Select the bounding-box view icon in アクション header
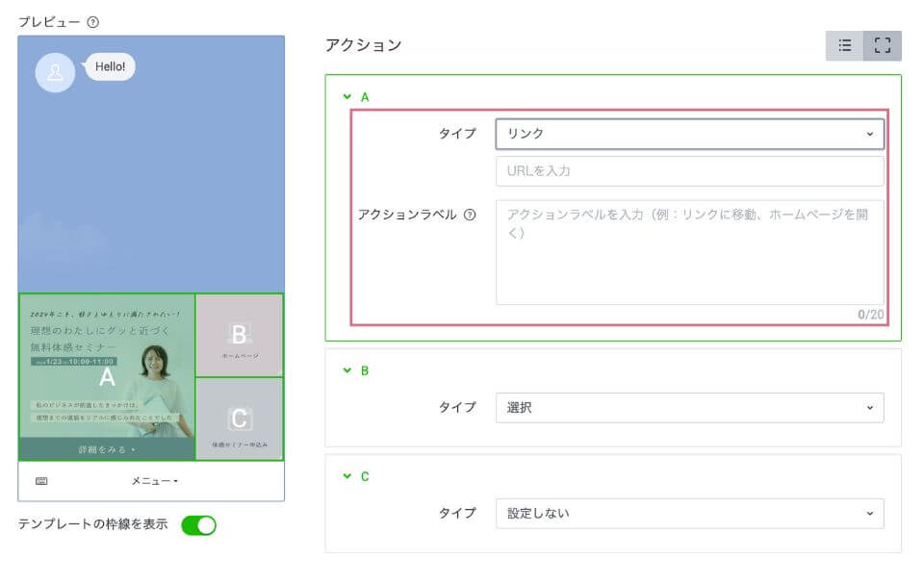 pos(883,45)
